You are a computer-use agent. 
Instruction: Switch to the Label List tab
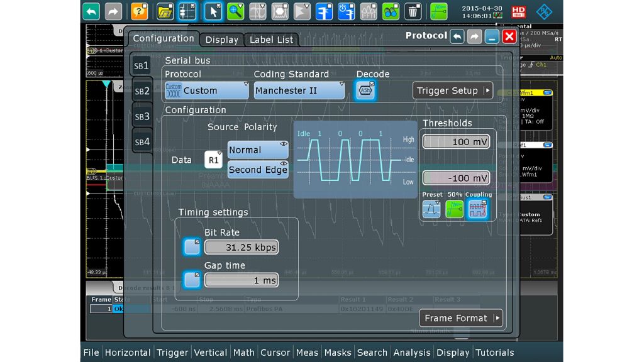point(271,40)
